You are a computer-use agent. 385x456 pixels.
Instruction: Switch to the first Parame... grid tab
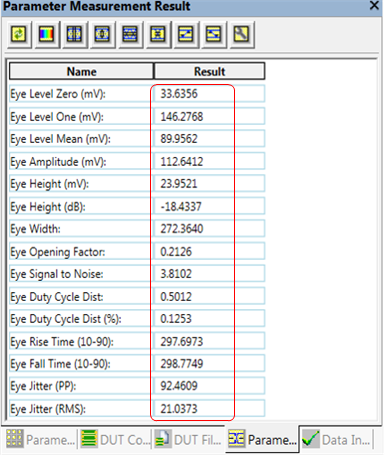click(x=41, y=440)
